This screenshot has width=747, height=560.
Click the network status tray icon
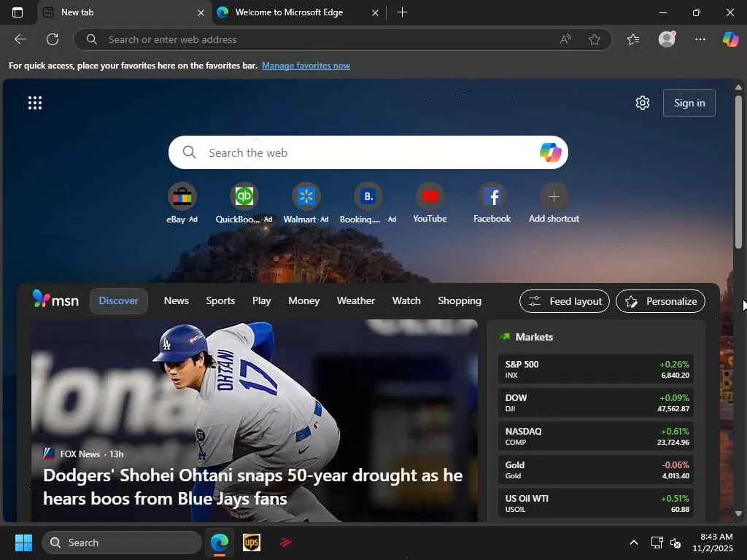coord(657,542)
